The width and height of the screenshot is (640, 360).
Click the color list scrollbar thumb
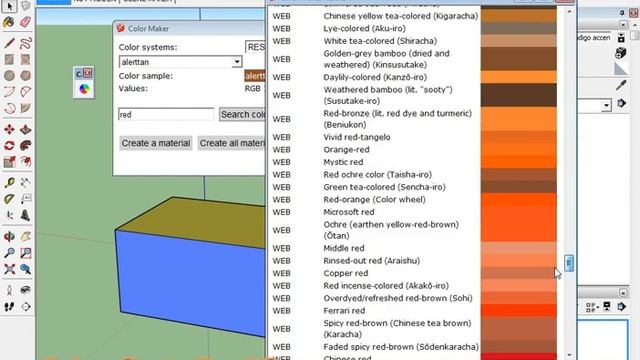coord(569,263)
